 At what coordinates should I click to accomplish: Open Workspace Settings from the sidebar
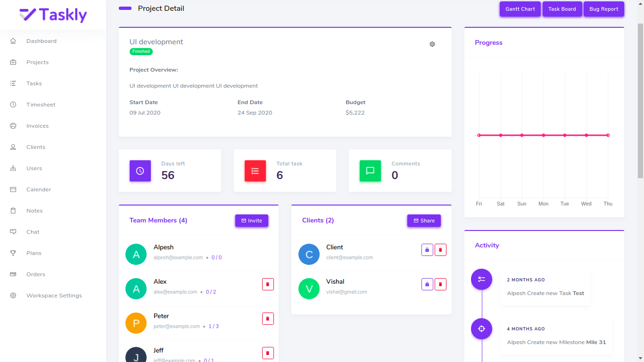click(54, 295)
